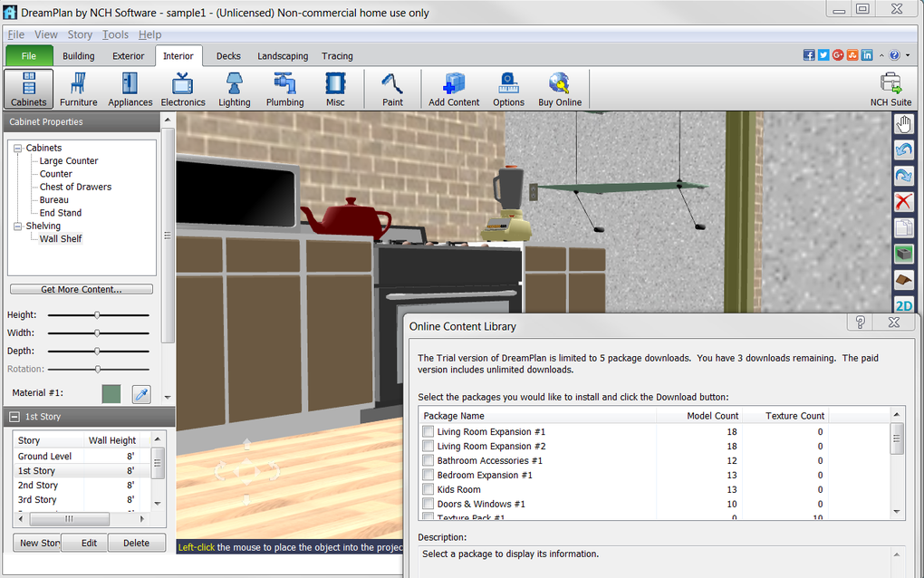Tick the Bathroom Accessories #1 checkbox
The width and height of the screenshot is (924, 578).
pyautogui.click(x=428, y=461)
